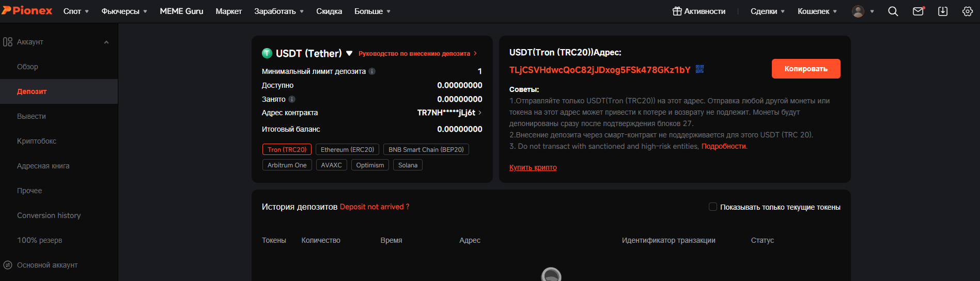
Task: Click the Адрес column header
Action: [470, 240]
